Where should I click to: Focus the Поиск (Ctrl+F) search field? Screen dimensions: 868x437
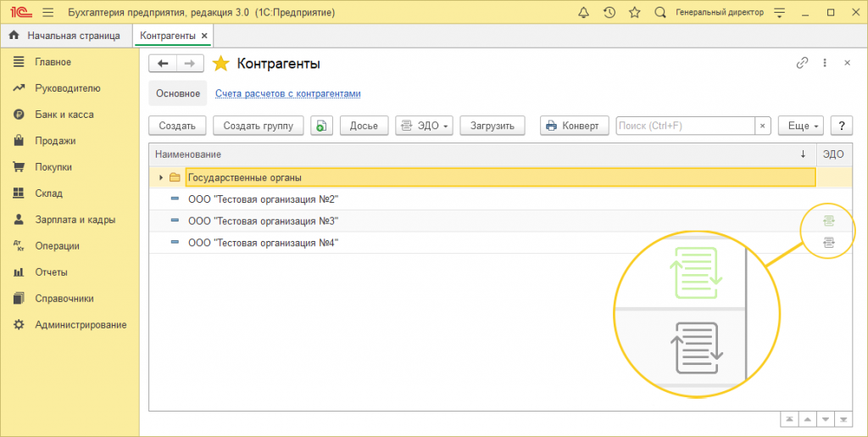click(685, 126)
